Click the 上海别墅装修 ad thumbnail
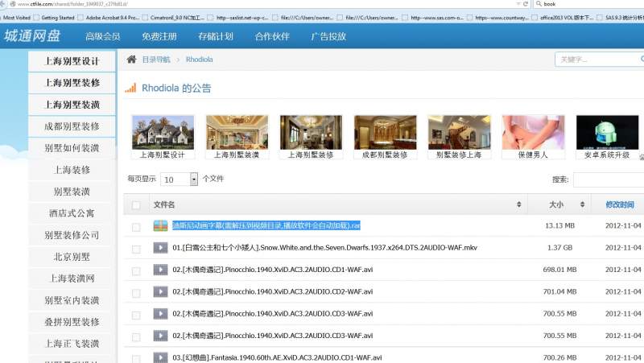The width and height of the screenshot is (644, 363). pos(311,133)
